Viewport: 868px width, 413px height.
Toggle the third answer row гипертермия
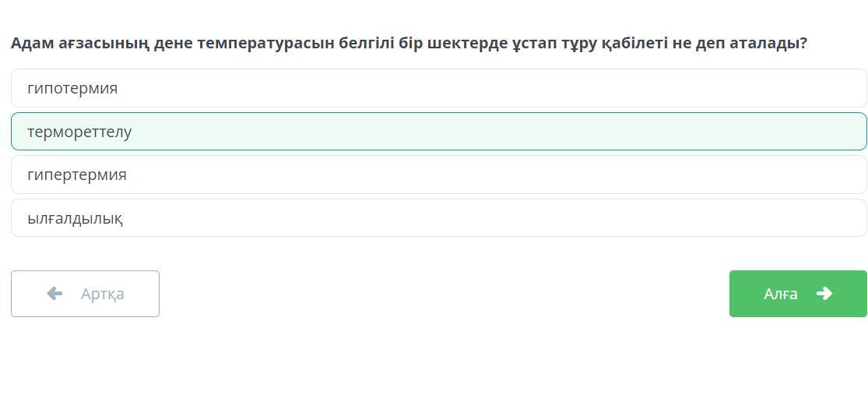point(438,175)
